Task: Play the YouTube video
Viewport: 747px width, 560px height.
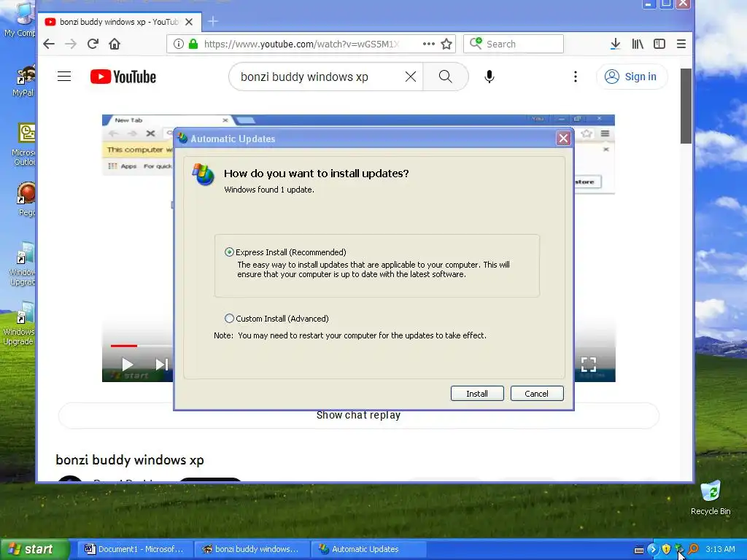Action: pyautogui.click(x=127, y=365)
